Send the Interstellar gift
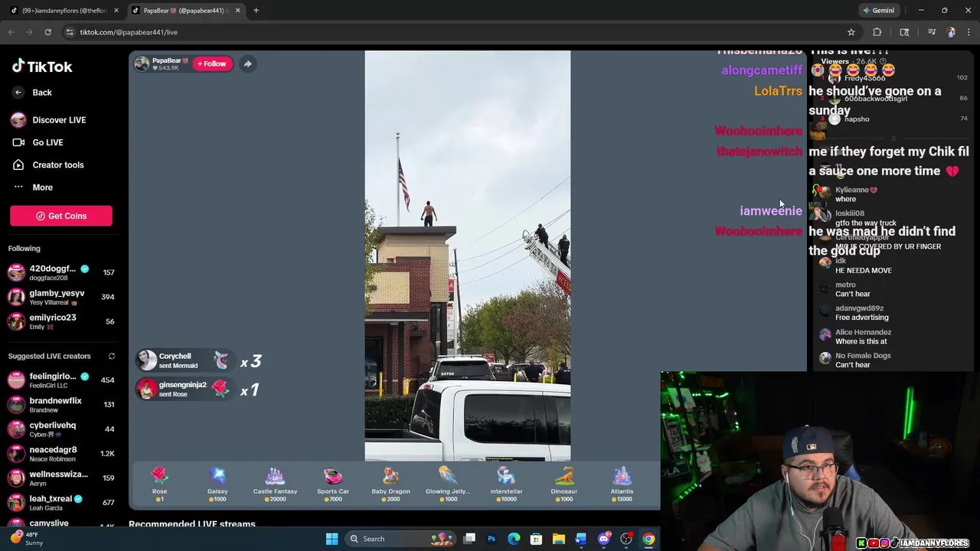The height and width of the screenshot is (551, 980). [506, 484]
